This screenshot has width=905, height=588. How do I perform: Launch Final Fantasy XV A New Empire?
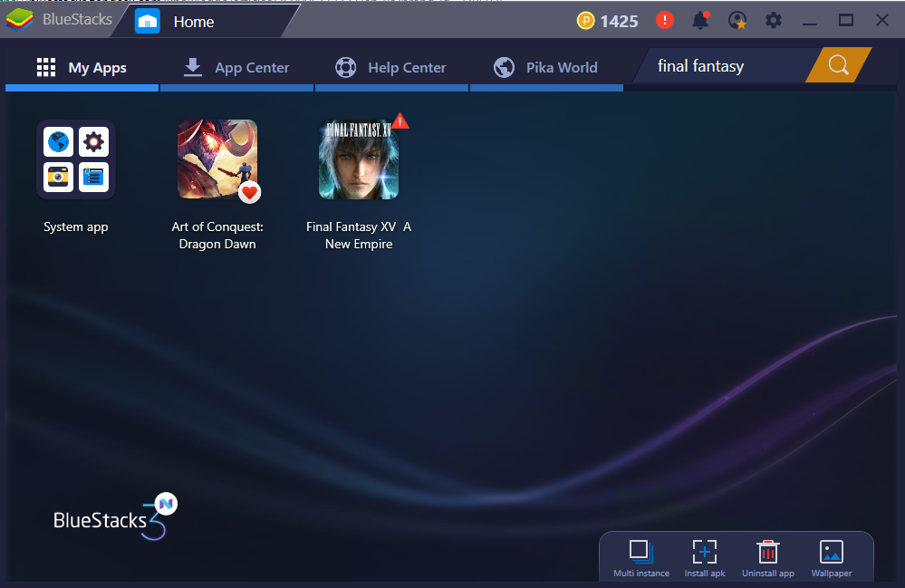tap(359, 159)
